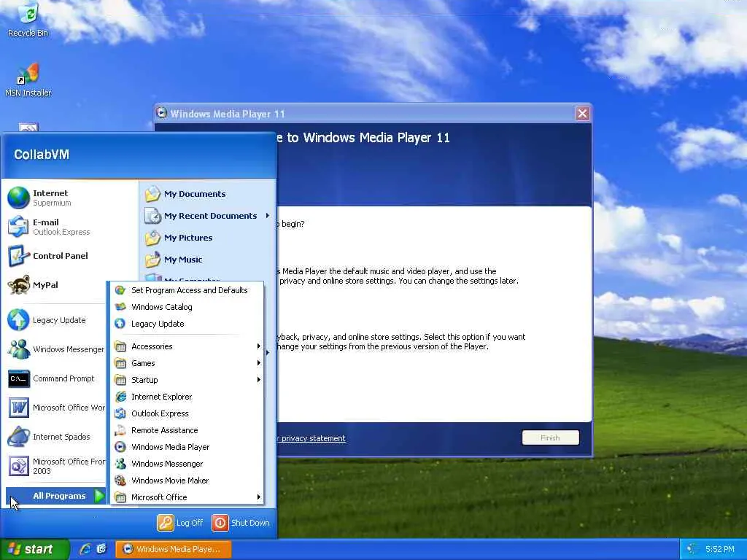Click the taskbar clock showing 5:52 PM
This screenshot has height=560, width=747.
[719, 549]
